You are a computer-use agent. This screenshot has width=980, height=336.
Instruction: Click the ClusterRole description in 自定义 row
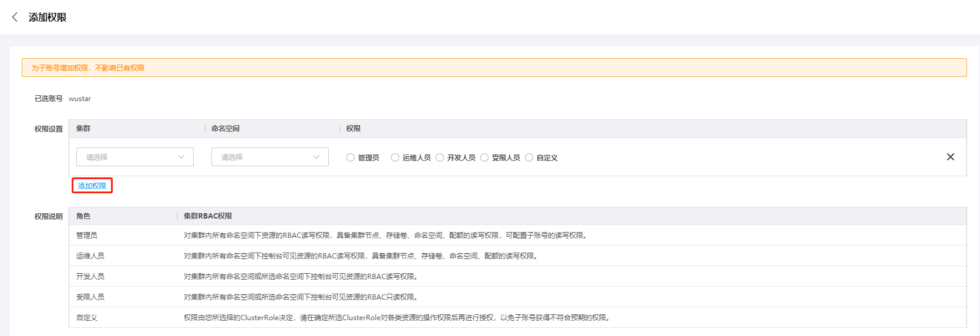click(x=398, y=318)
